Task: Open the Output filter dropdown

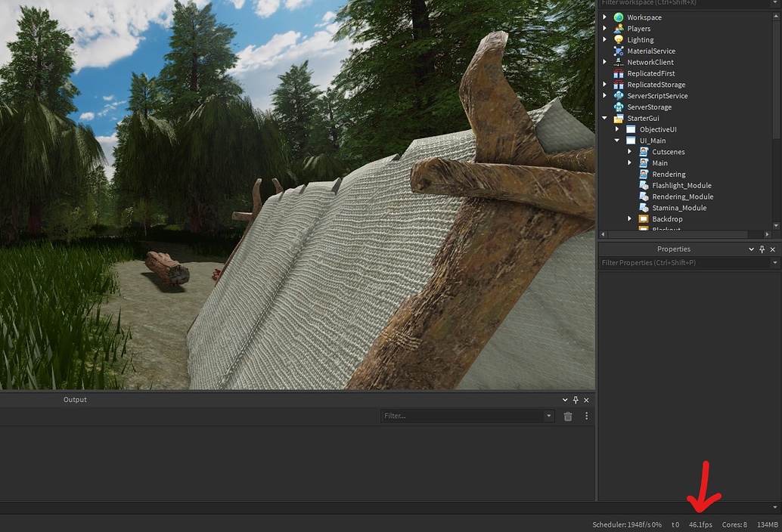Action: (549, 416)
